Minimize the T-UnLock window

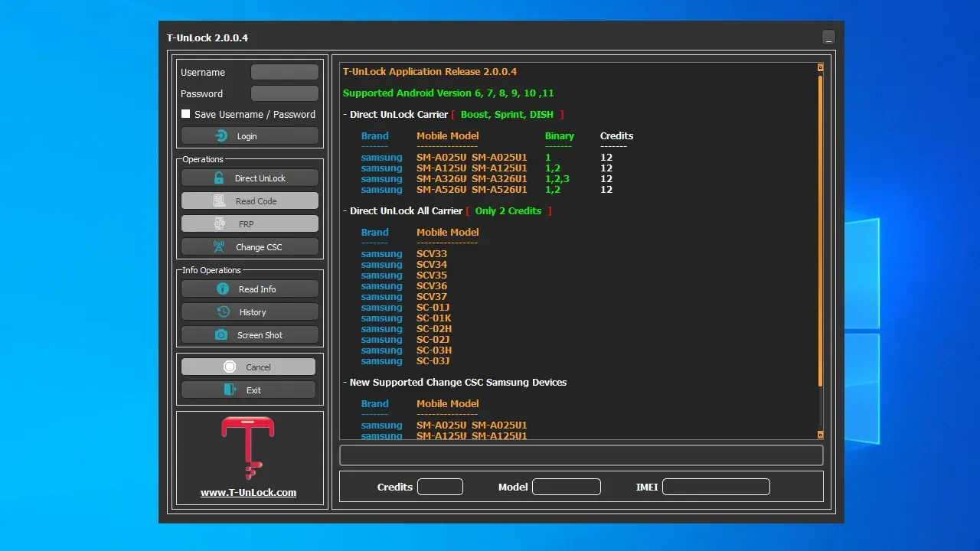click(x=828, y=37)
